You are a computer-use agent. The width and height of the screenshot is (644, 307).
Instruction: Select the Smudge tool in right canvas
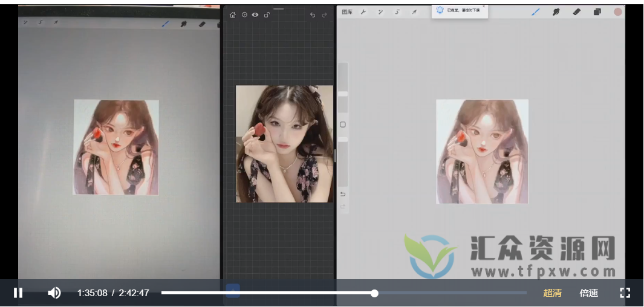coord(556,12)
